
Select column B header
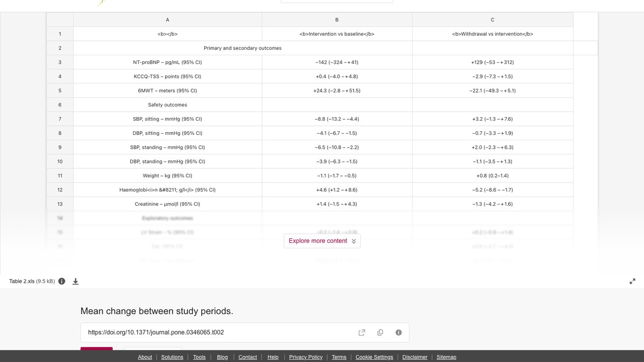pos(337,20)
